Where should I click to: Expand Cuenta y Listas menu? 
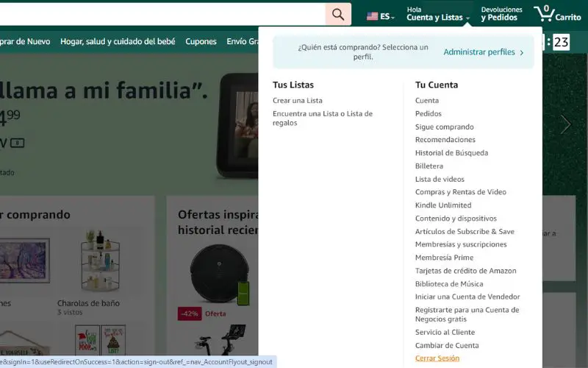coord(437,14)
